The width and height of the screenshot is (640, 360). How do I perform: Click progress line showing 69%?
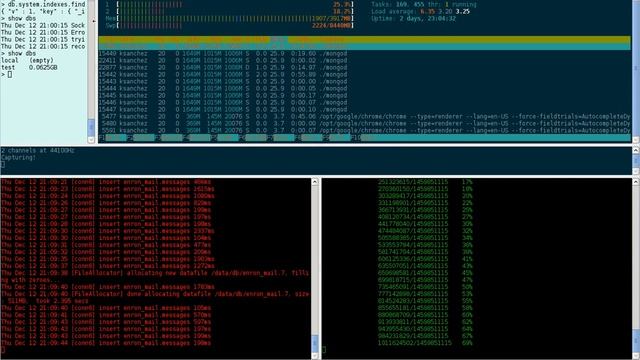[x=425, y=343]
